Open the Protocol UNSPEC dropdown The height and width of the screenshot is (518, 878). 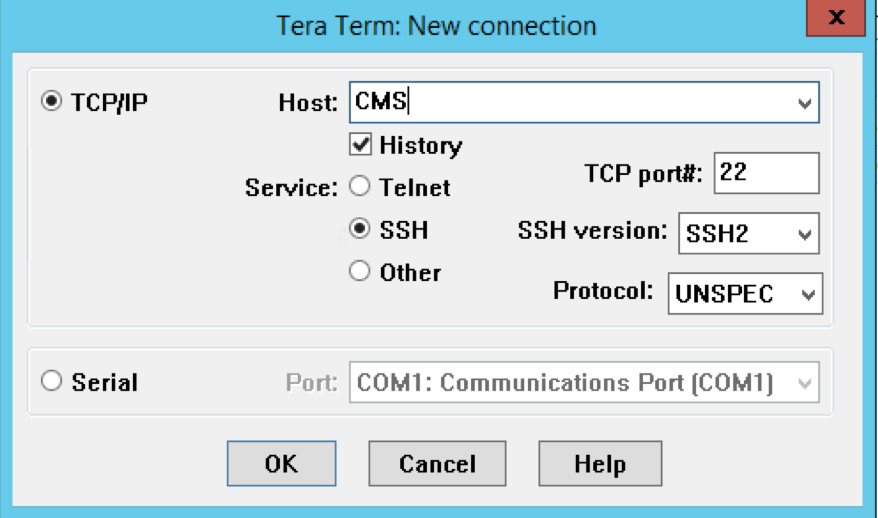[745, 293]
